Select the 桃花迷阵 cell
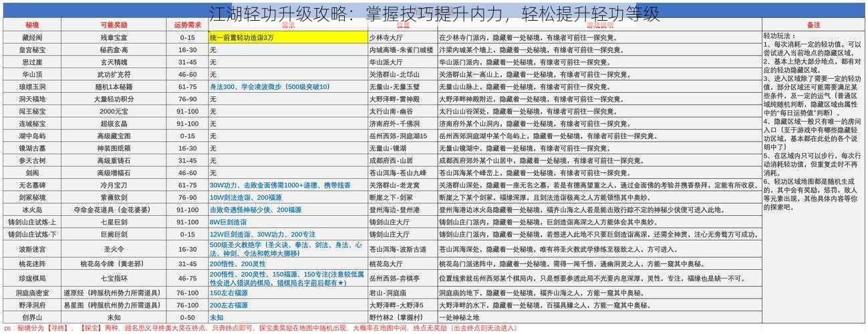Viewport: 868px width, 334px height. coord(33,263)
